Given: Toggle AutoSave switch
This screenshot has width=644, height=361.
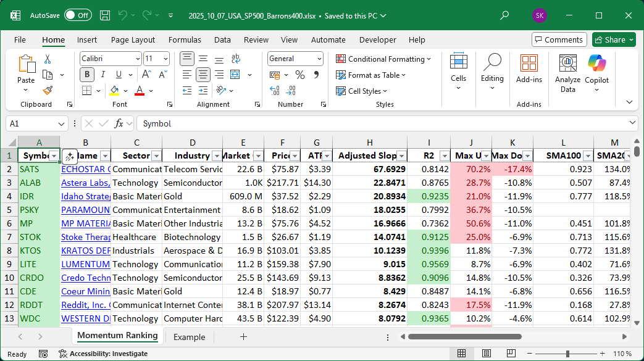Looking at the screenshot, I should [77, 15].
